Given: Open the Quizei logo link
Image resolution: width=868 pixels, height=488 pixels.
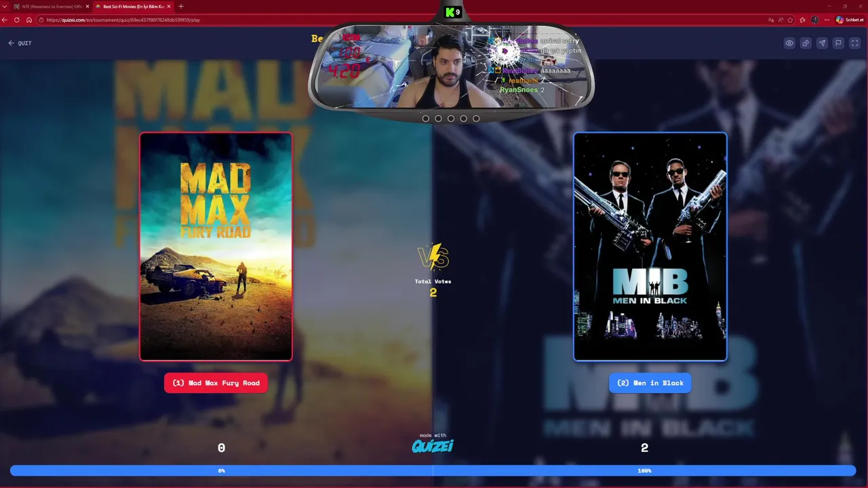Looking at the screenshot, I should coord(433,445).
